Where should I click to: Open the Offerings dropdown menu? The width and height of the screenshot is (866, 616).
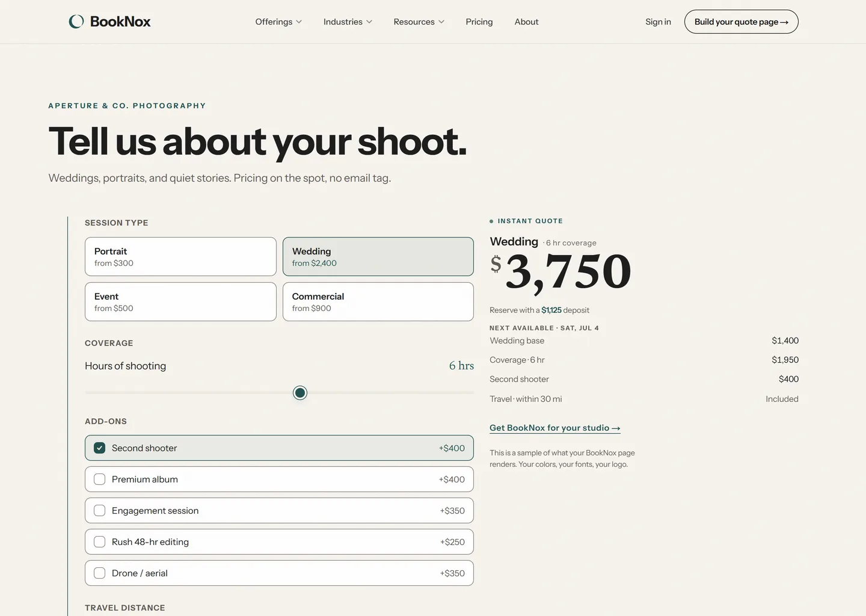[278, 22]
